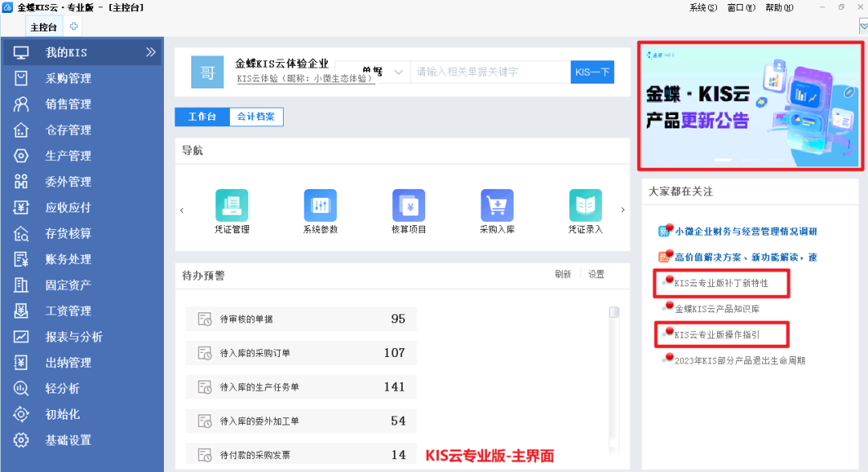Image resolution: width=868 pixels, height=472 pixels.
Task: Open 工资管理 sidebar icon
Action: tap(21, 311)
